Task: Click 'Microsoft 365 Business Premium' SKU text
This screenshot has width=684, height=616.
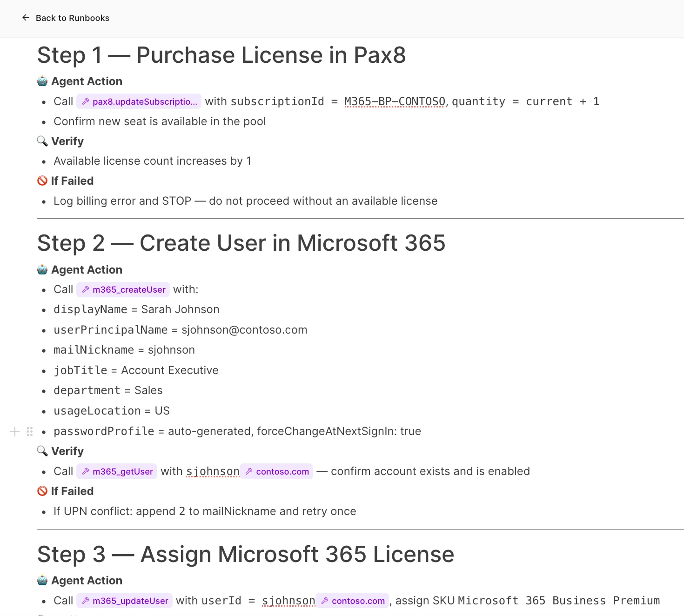Action: [x=559, y=601]
